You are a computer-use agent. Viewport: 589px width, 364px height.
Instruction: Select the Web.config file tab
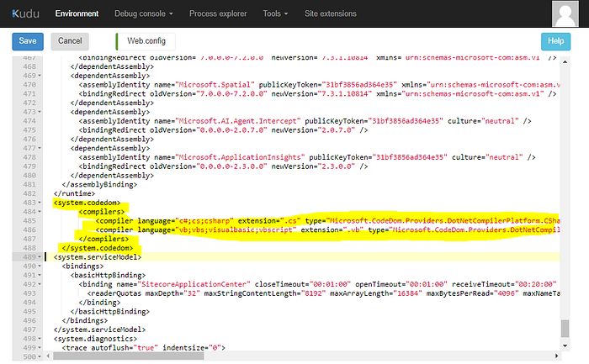click(146, 41)
